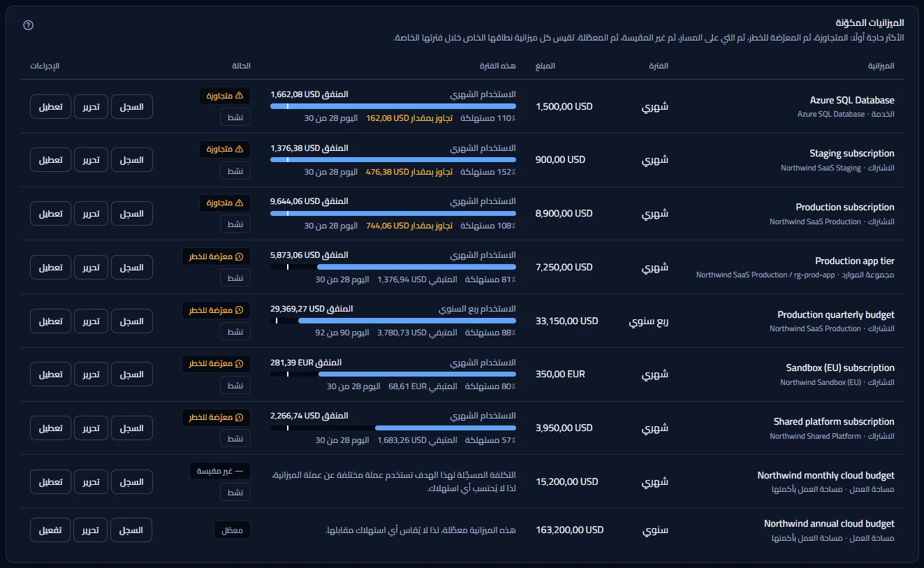924x568 pixels.
Task: Click the الميزانية column header
Action: 881,66
